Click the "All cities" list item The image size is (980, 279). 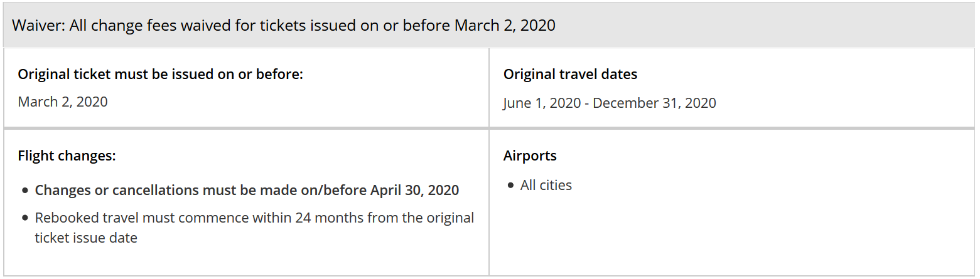(546, 185)
